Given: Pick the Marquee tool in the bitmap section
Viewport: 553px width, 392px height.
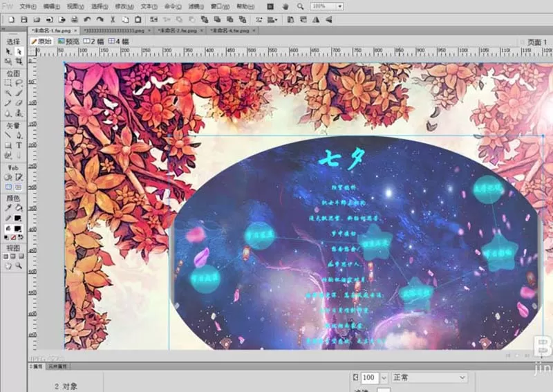Looking at the screenshot, I should [x=8, y=83].
